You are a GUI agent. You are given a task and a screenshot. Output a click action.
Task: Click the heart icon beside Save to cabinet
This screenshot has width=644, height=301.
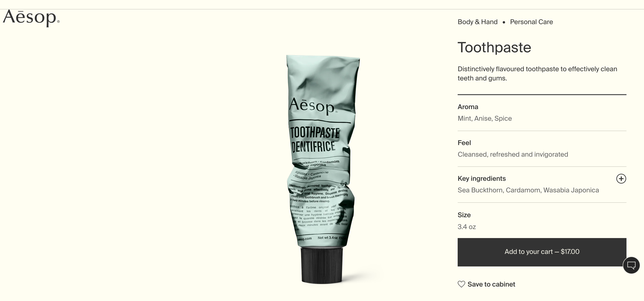(461, 284)
